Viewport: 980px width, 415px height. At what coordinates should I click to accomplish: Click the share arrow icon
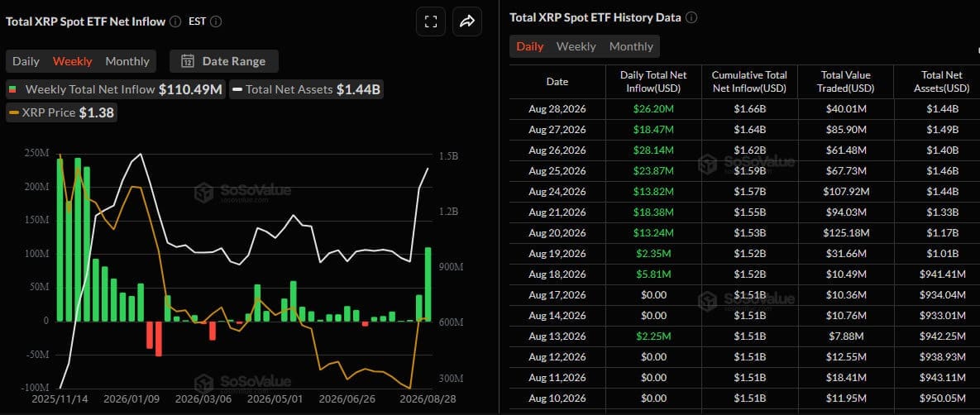click(467, 21)
